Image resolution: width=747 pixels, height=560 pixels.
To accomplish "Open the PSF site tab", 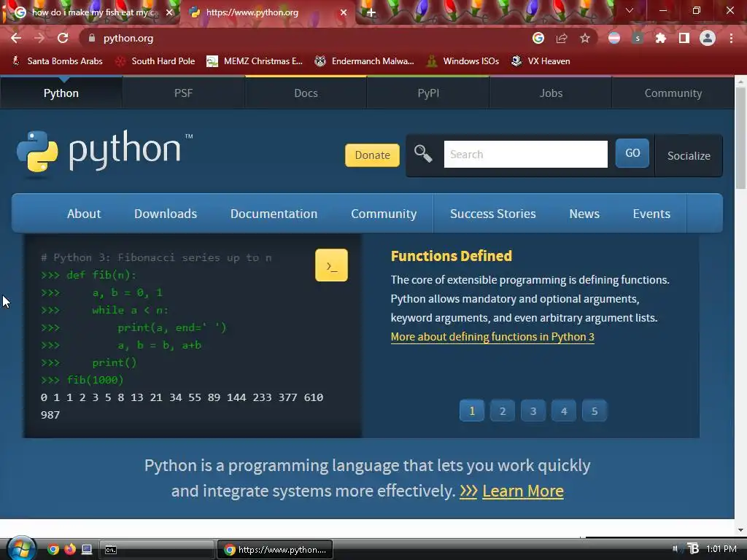I will click(x=183, y=93).
